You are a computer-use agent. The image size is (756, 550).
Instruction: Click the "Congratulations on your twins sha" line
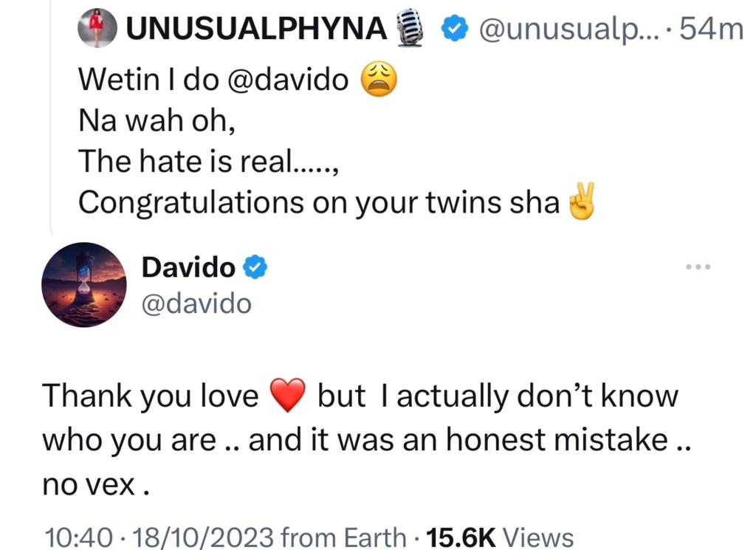(319, 202)
